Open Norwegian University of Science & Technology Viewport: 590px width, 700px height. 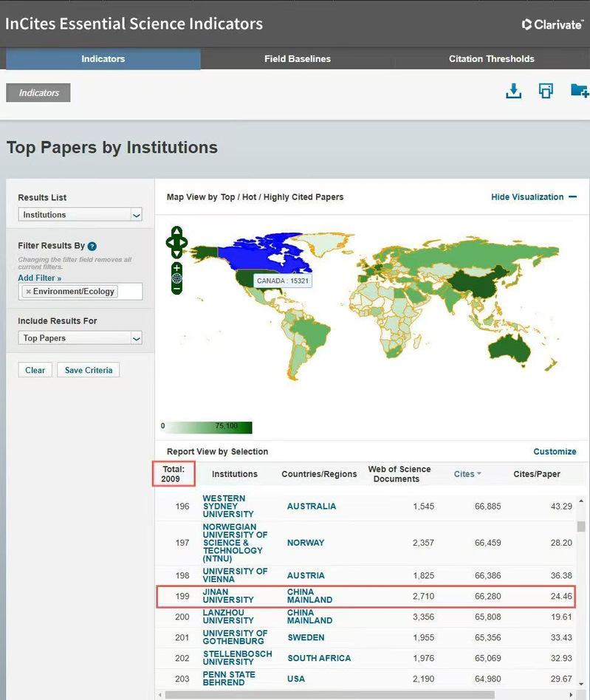(236, 543)
